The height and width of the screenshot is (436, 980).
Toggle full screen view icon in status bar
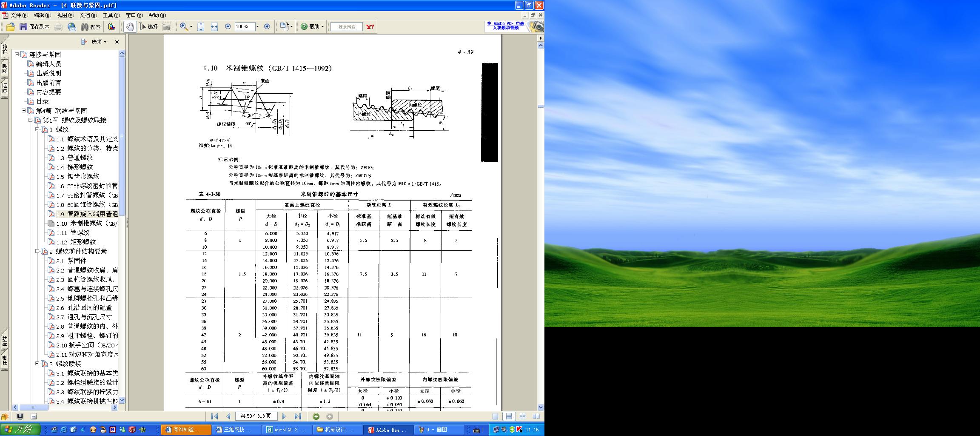pos(20,416)
